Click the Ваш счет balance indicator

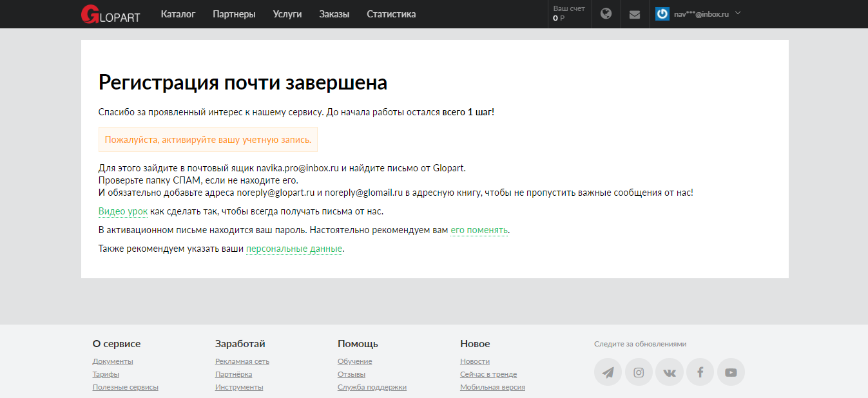568,14
